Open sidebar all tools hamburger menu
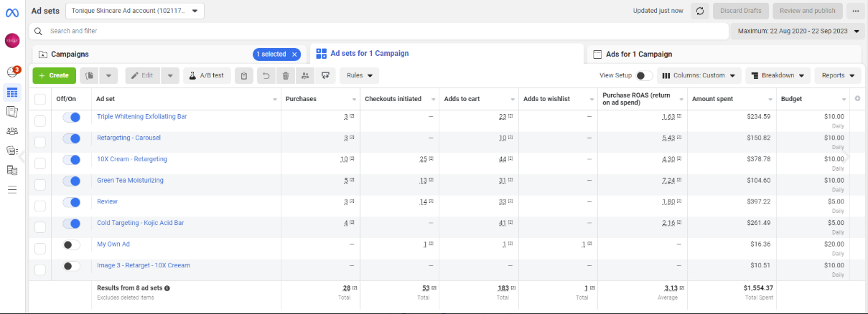This screenshot has height=314, width=868. pyautogui.click(x=12, y=190)
